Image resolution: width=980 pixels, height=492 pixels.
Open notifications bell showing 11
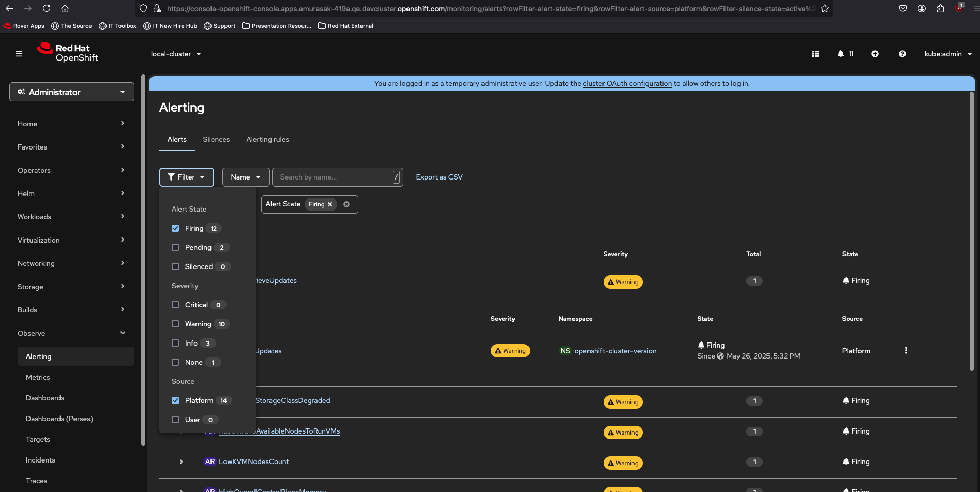(845, 54)
